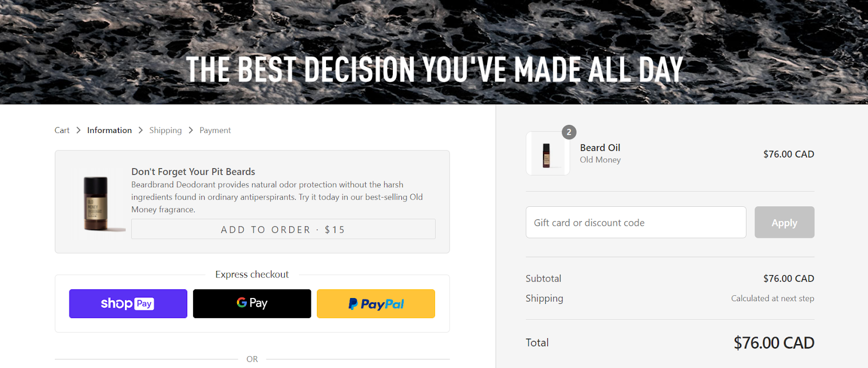The width and height of the screenshot is (868, 368).
Task: Click the chevron after Cart breadcrumb
Action: 78,130
